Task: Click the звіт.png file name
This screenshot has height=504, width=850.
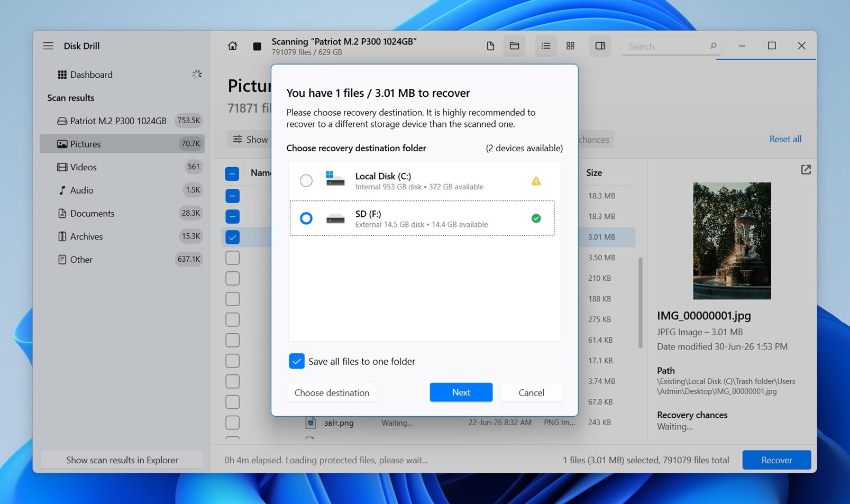Action: click(x=339, y=423)
